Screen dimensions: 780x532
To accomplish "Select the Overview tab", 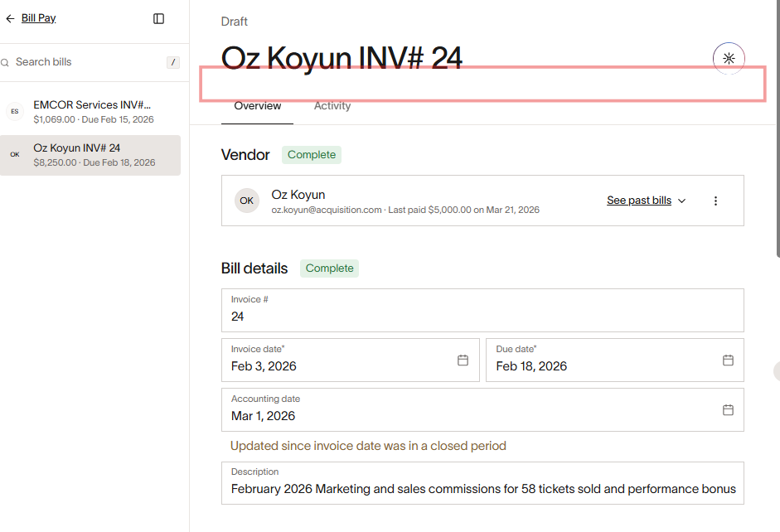I will click(x=257, y=106).
